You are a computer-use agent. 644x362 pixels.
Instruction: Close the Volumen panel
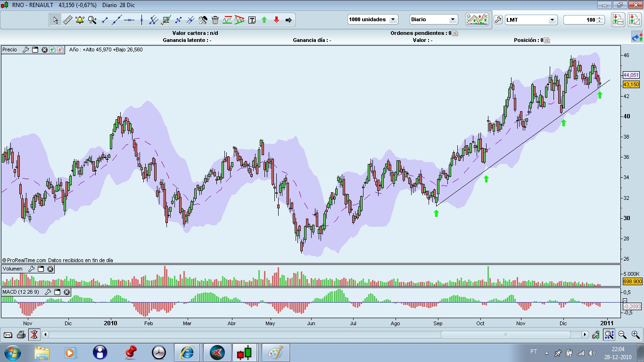coord(50,269)
